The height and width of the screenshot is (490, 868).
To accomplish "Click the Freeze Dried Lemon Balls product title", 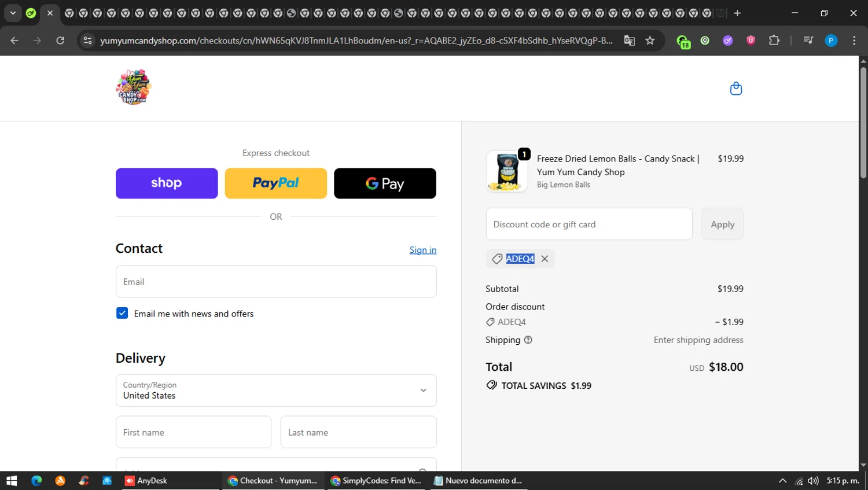I will (618, 165).
